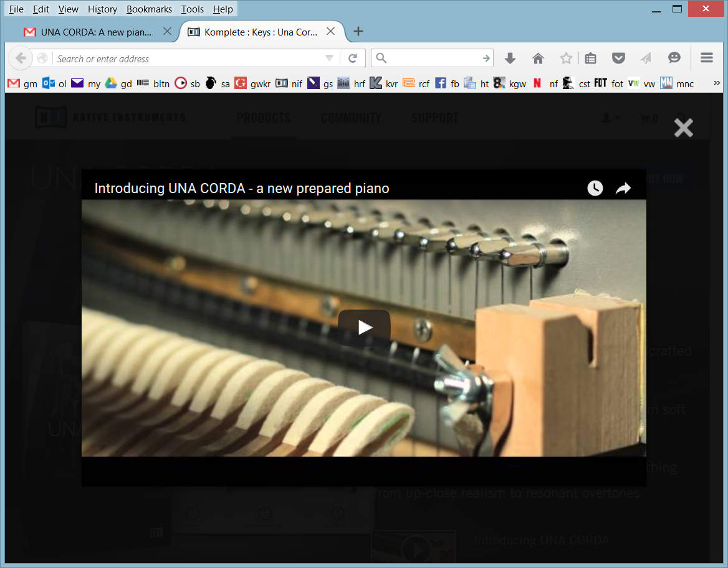
Task: Open the Downloads arrow icon
Action: [x=510, y=58]
